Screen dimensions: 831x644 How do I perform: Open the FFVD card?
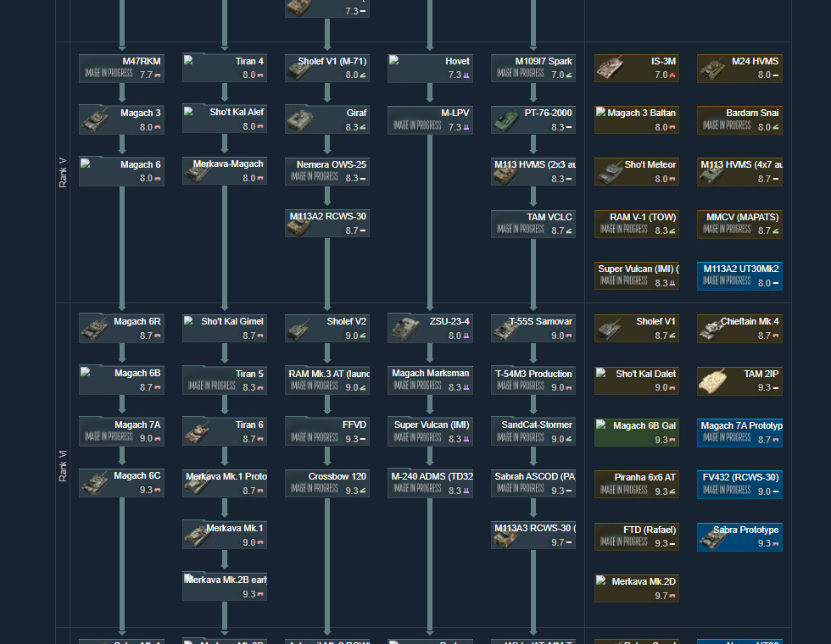point(327,431)
